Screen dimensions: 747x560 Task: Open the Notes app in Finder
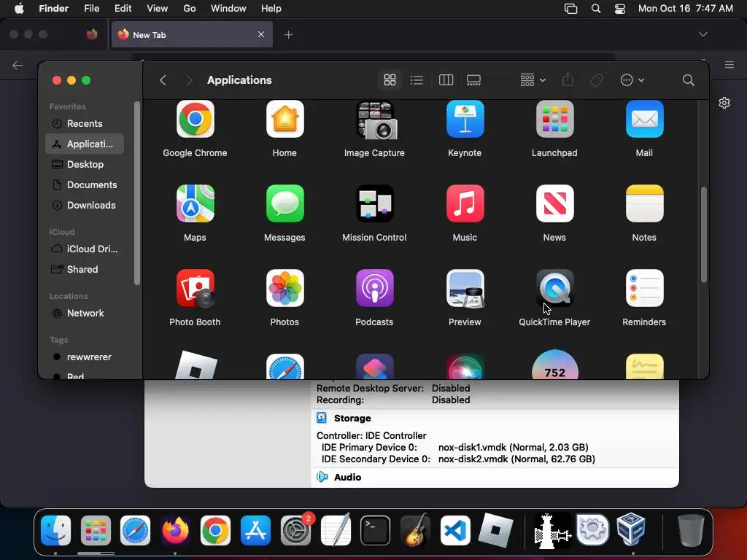644,204
